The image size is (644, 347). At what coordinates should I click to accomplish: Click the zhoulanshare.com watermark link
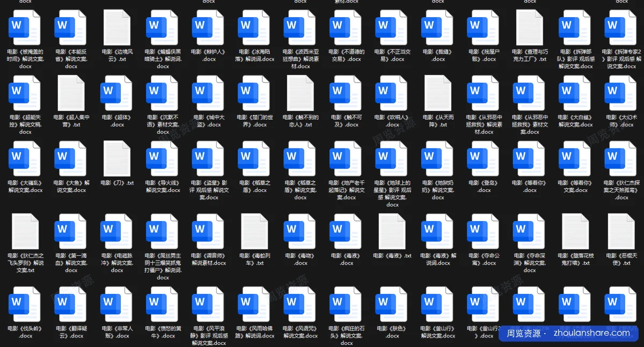click(590, 333)
